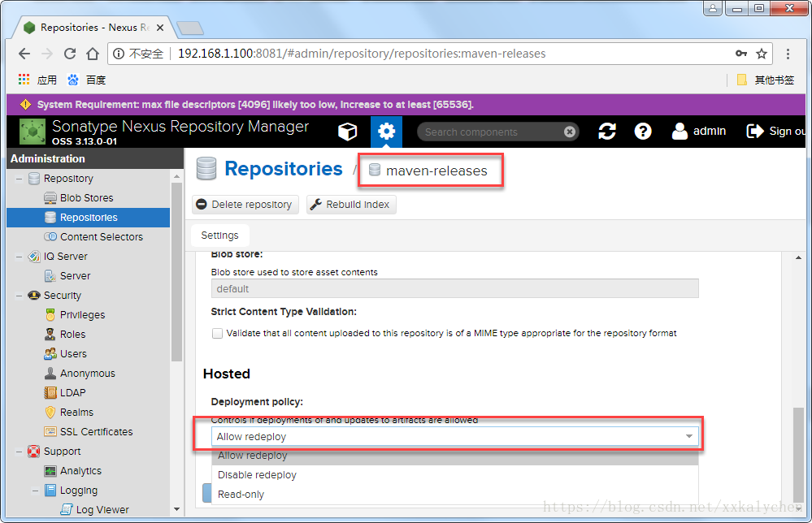Click Sign out arrow icon
The width and height of the screenshot is (812, 523).
(755, 132)
